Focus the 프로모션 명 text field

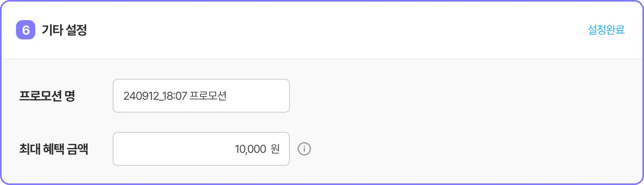pyautogui.click(x=201, y=96)
